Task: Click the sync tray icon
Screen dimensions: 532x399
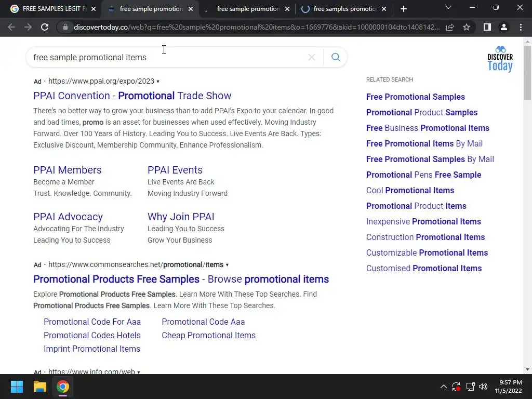Action: 456,387
